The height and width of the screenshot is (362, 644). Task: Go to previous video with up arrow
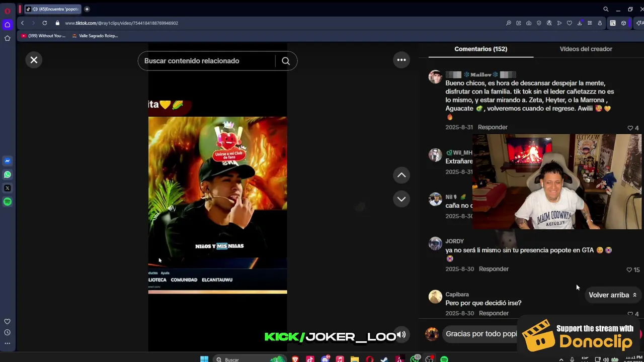pos(401,175)
